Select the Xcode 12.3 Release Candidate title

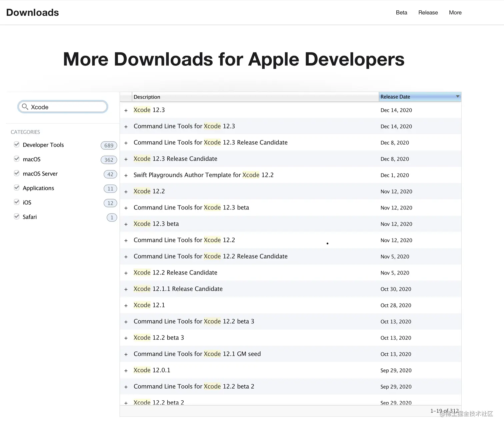pos(175,159)
